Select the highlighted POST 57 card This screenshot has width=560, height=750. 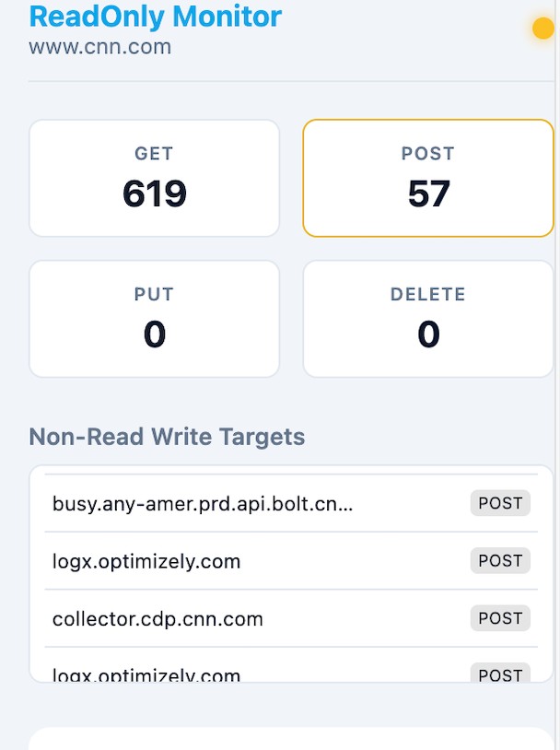pos(428,178)
